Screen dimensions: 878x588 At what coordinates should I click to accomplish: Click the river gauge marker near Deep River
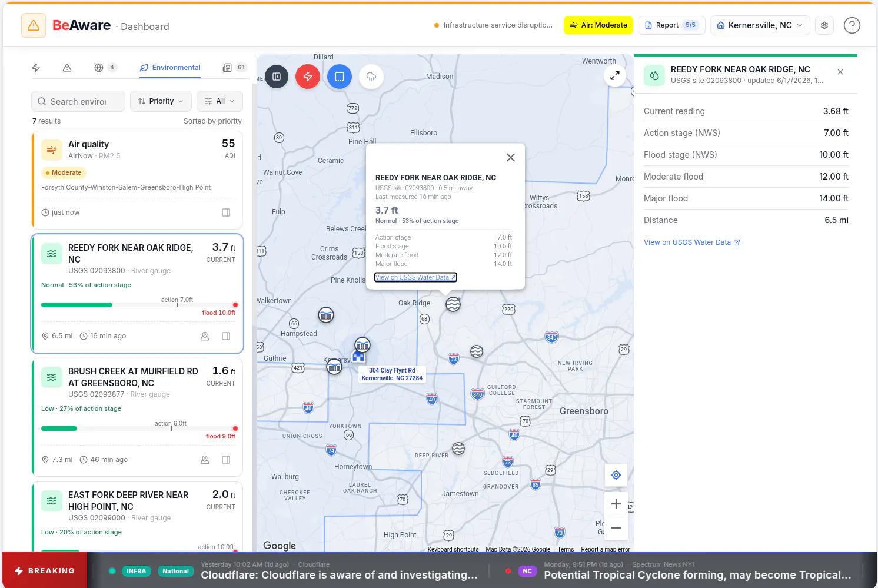(458, 449)
